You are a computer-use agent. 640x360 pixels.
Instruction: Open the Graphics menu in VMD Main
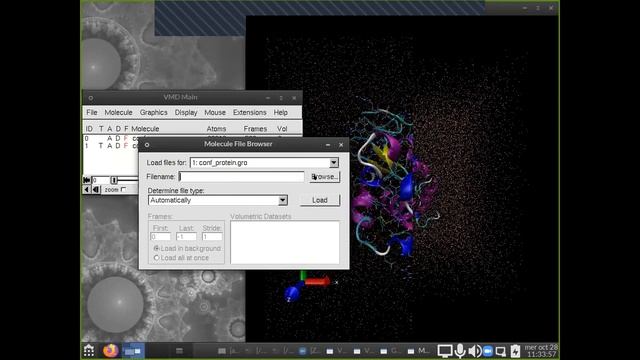153,112
